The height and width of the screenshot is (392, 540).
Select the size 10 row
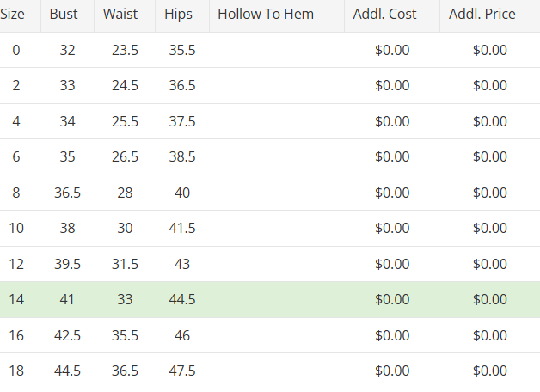(x=270, y=228)
